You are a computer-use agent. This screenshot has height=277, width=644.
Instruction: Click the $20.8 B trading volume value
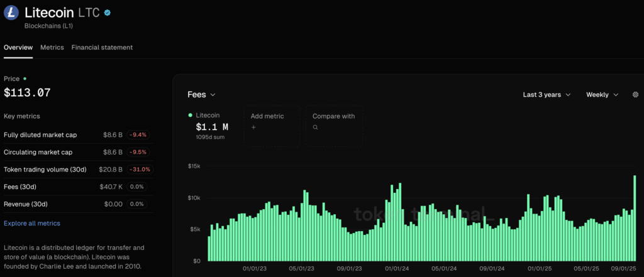pyautogui.click(x=111, y=169)
